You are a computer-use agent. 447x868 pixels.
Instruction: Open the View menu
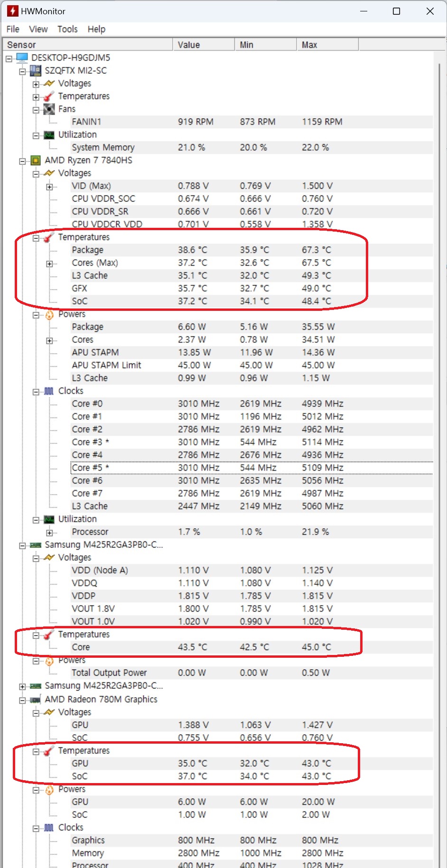38,29
